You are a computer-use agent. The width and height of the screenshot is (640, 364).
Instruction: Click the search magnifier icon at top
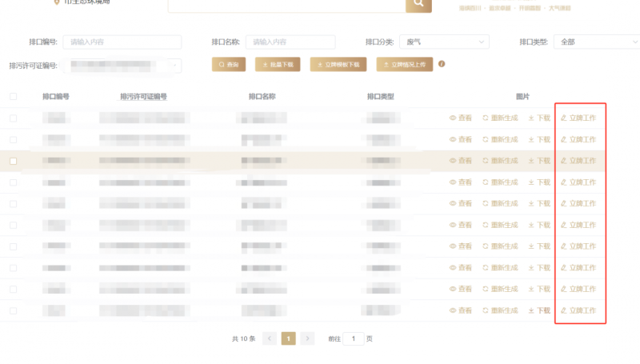coord(418,4)
